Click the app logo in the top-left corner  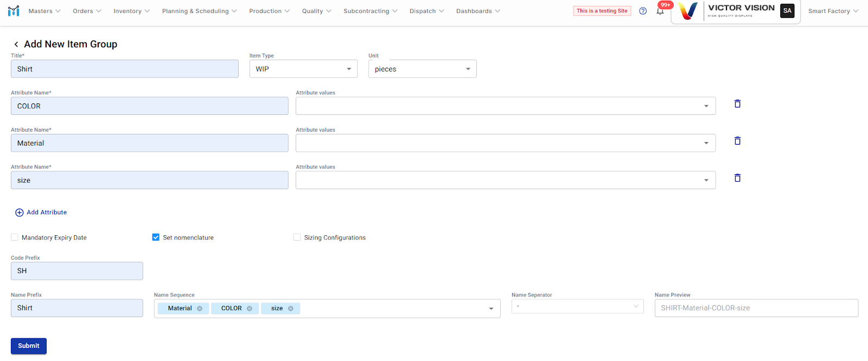coord(14,11)
